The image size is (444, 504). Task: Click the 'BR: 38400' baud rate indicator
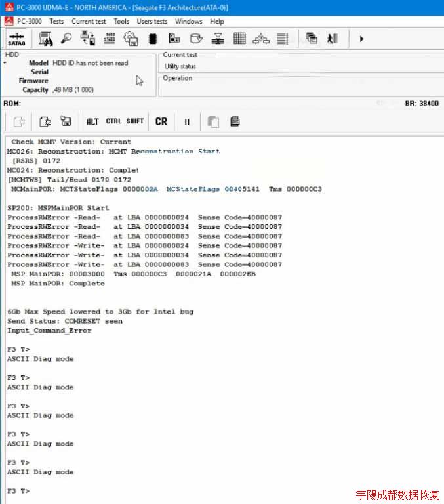pyautogui.click(x=422, y=103)
